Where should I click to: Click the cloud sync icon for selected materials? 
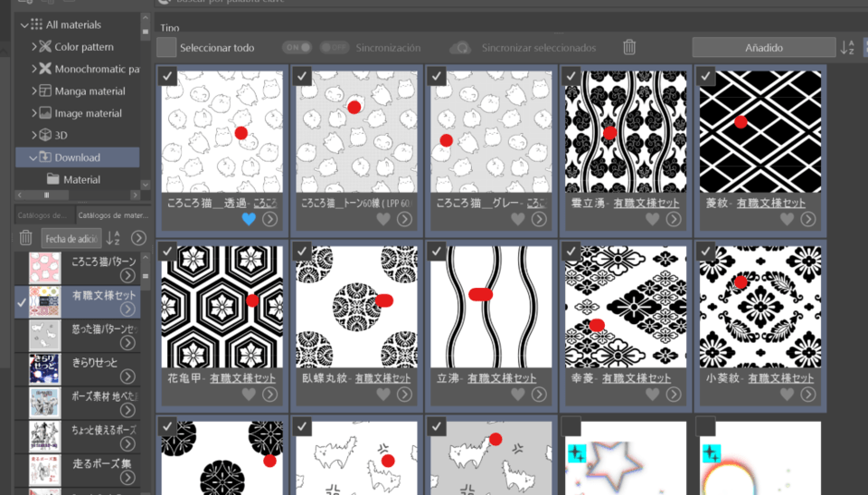461,47
